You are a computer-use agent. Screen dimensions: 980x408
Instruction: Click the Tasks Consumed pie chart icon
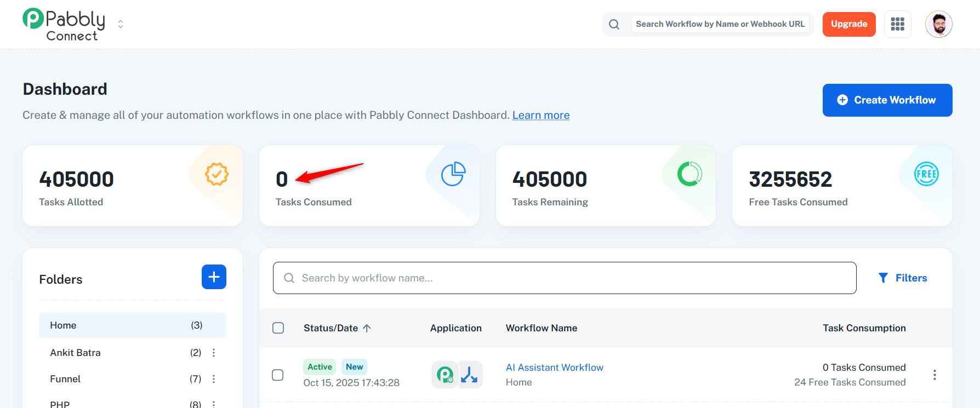[x=453, y=175]
